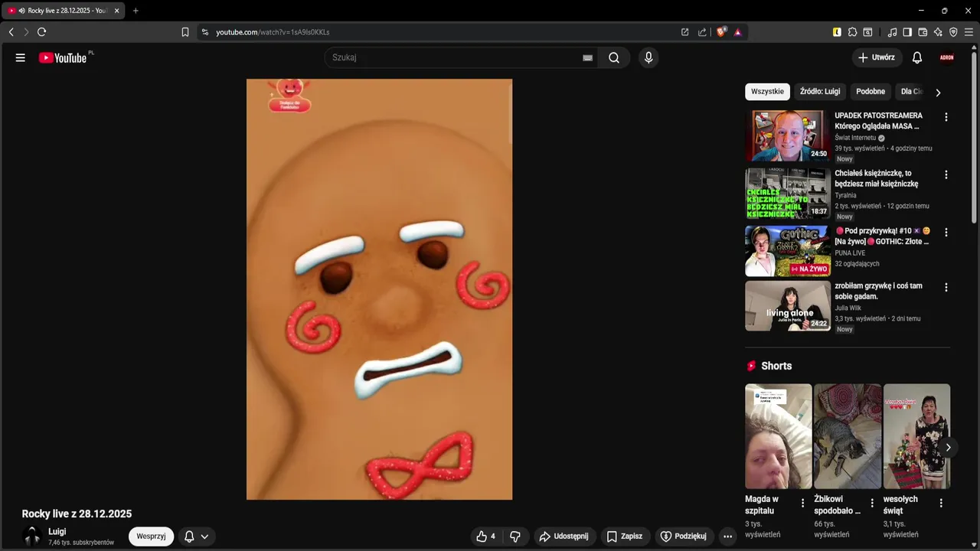This screenshot has width=980, height=551.
Task: Open options for Żbikowi spodobało short
Action: click(871, 503)
